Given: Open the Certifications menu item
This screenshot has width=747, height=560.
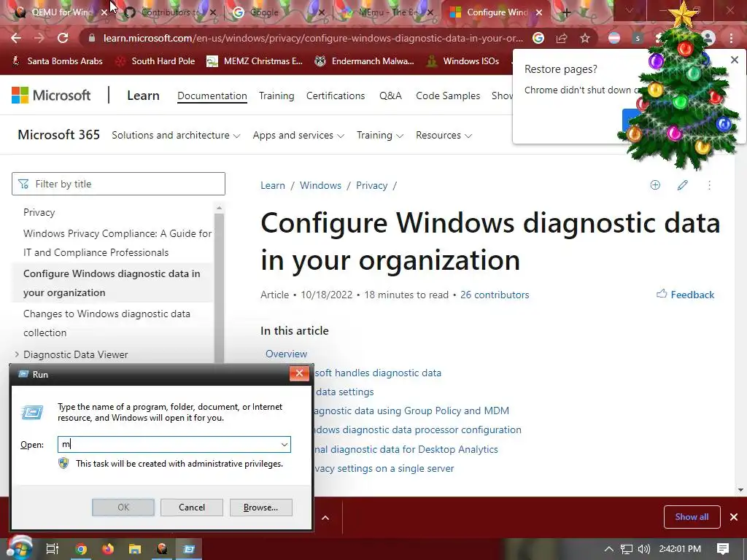Looking at the screenshot, I should (x=336, y=96).
